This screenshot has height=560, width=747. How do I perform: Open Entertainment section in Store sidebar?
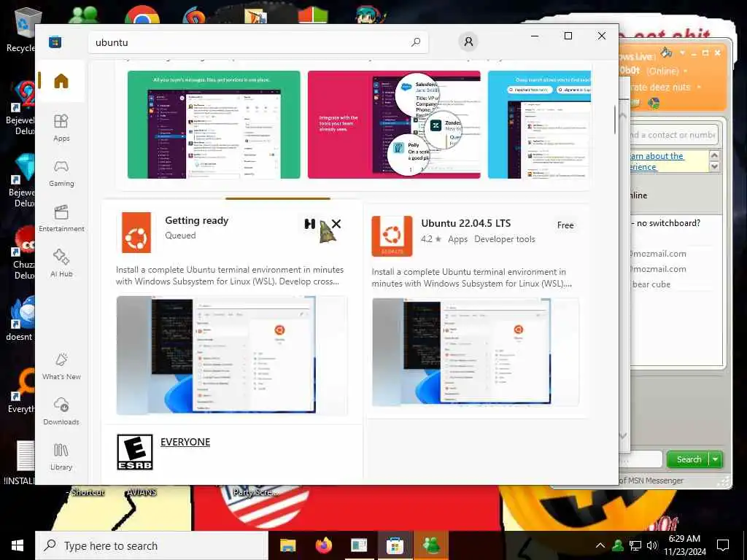coord(61,219)
